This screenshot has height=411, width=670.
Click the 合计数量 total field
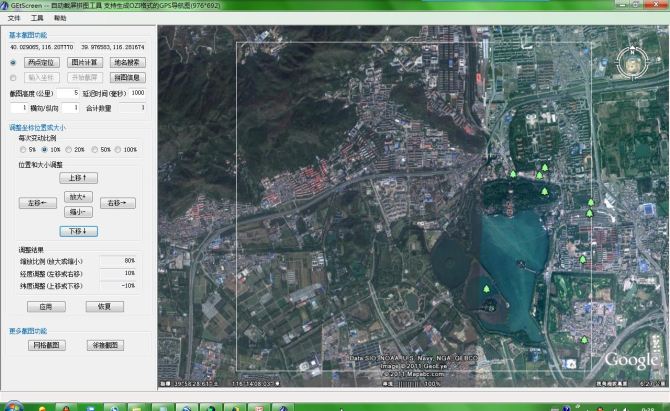(x=132, y=108)
